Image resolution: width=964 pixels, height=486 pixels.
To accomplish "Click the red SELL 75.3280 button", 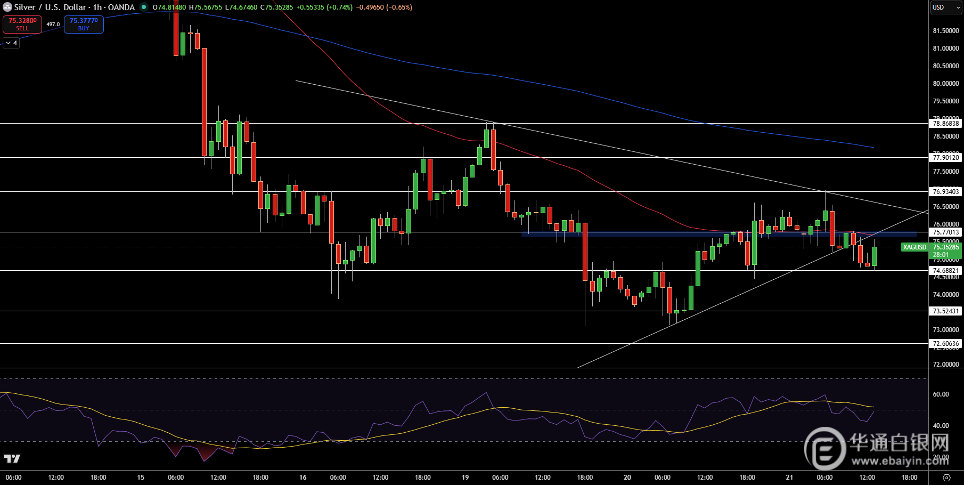I will (x=22, y=24).
